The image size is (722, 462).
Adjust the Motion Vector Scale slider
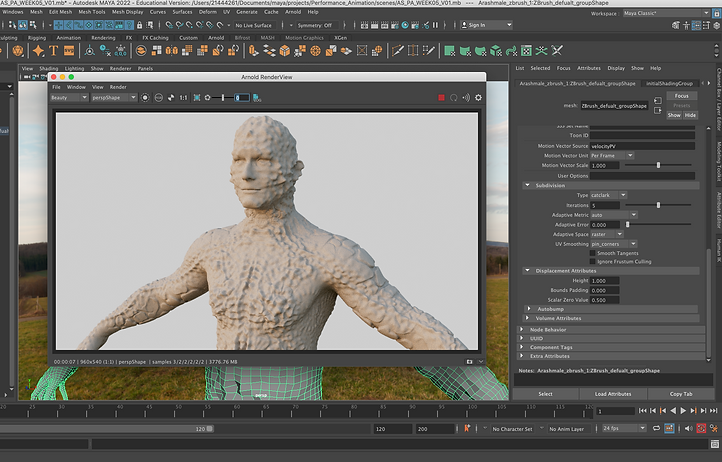(658, 165)
